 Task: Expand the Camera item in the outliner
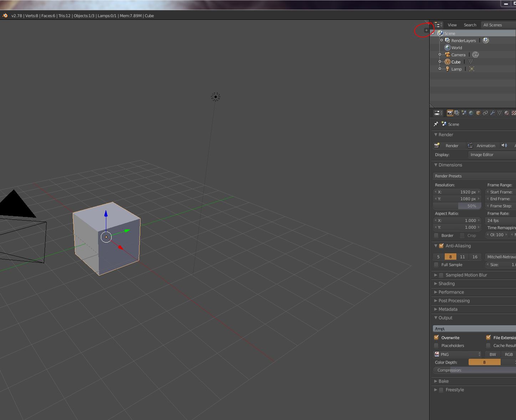(x=440, y=55)
